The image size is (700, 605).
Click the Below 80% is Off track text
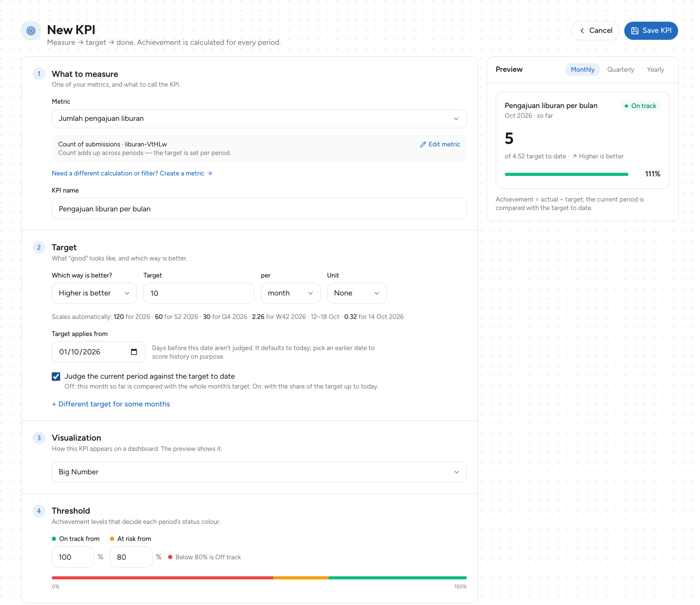pos(208,557)
